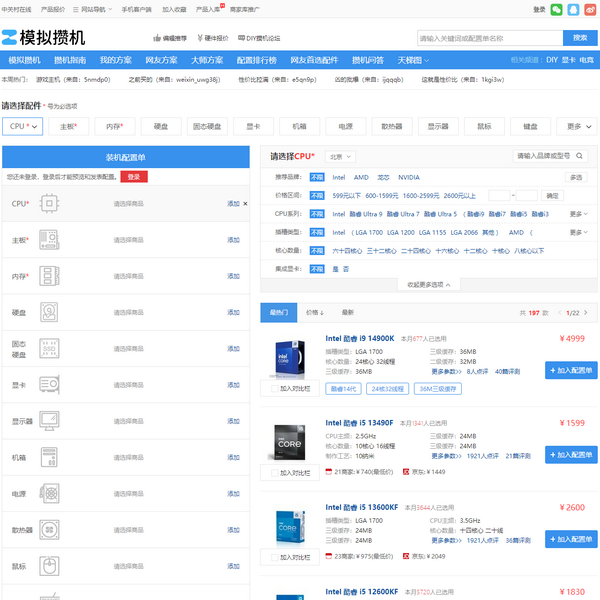Click the red 登录 button
Image resolution: width=600 pixels, height=600 pixels.
pyautogui.click(x=133, y=176)
